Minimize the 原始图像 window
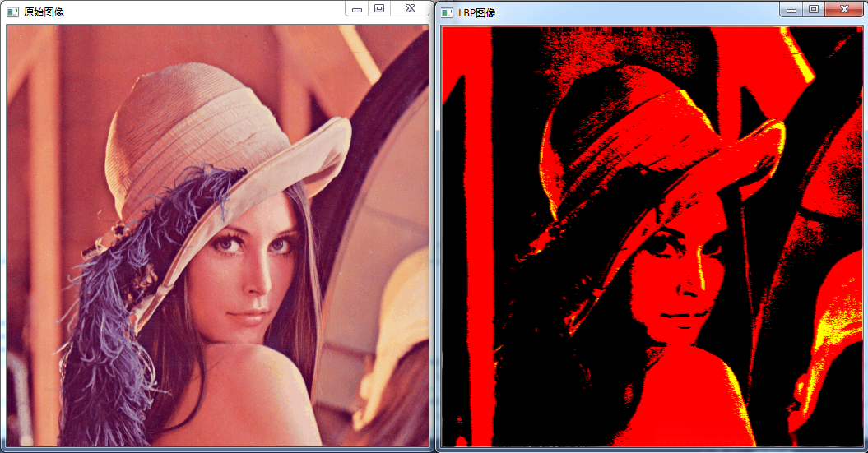 (357, 9)
